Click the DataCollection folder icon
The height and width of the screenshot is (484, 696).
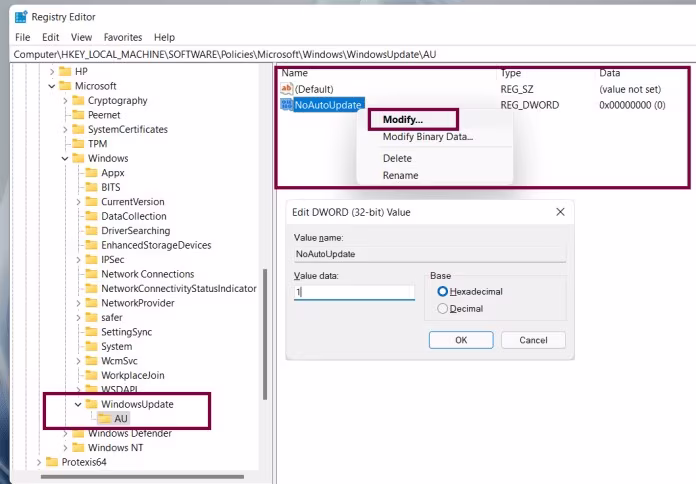[x=91, y=216]
